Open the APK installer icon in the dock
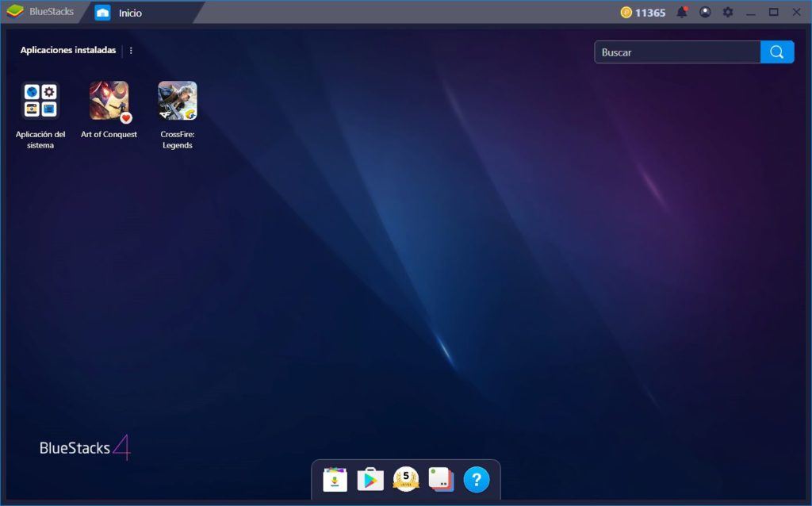This screenshot has width=812, height=506. tap(334, 479)
